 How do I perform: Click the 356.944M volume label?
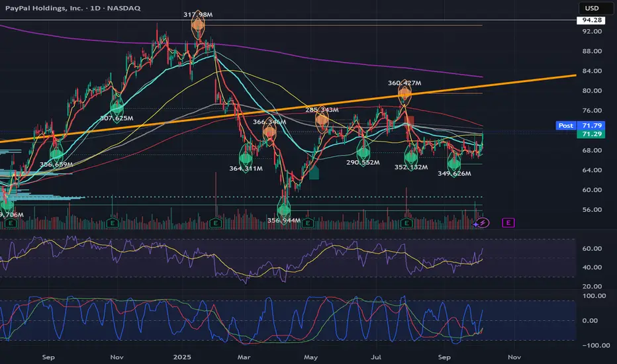[x=284, y=220]
